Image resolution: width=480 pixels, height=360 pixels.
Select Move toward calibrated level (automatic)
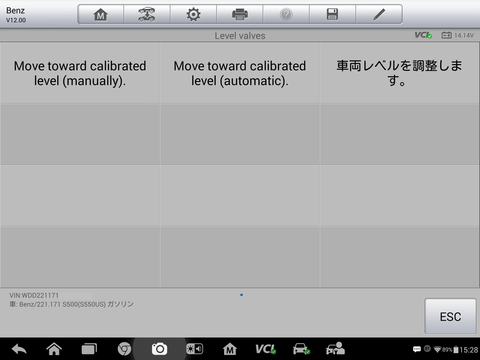240,73
